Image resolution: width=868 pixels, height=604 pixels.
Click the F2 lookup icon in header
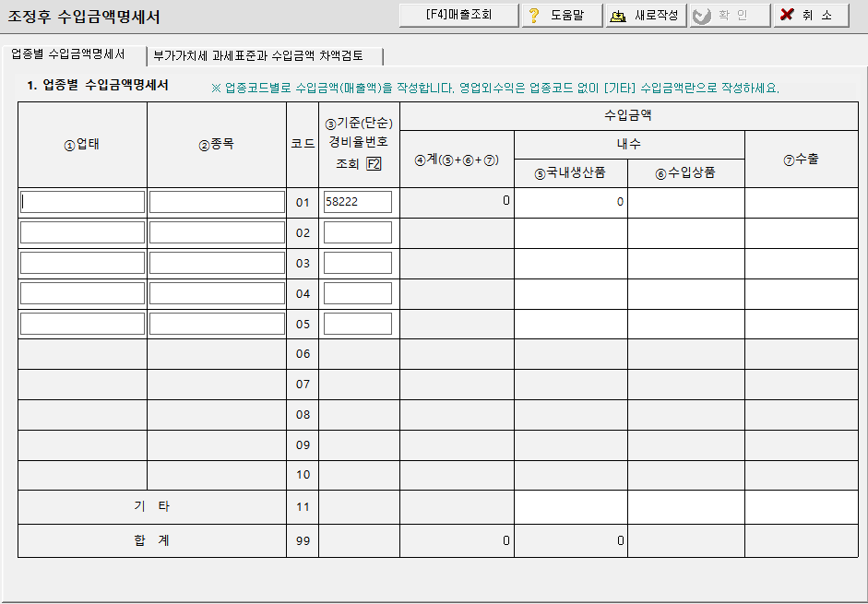pos(375,164)
